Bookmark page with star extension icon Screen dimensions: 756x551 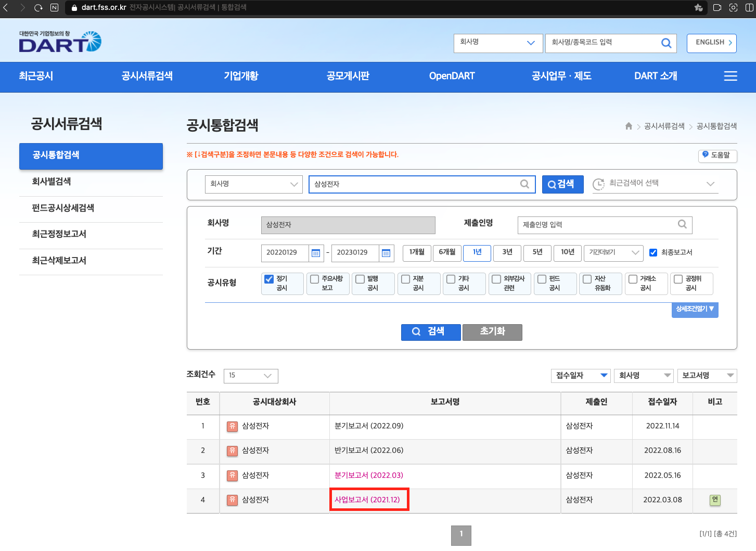coord(699,8)
